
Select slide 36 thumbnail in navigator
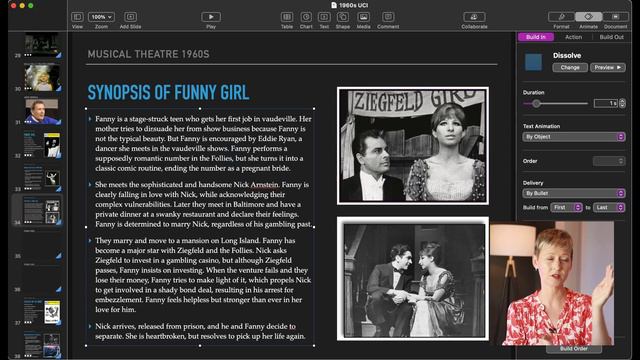(x=42, y=278)
